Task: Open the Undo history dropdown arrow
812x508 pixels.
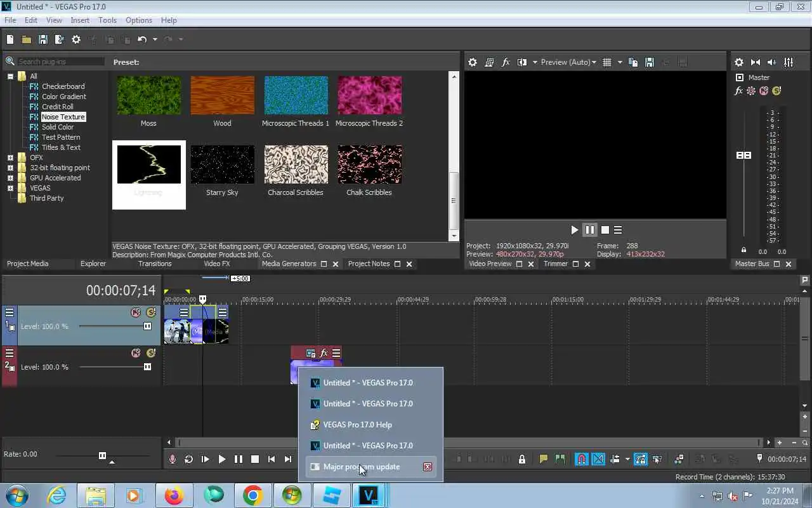Action: click(x=155, y=39)
